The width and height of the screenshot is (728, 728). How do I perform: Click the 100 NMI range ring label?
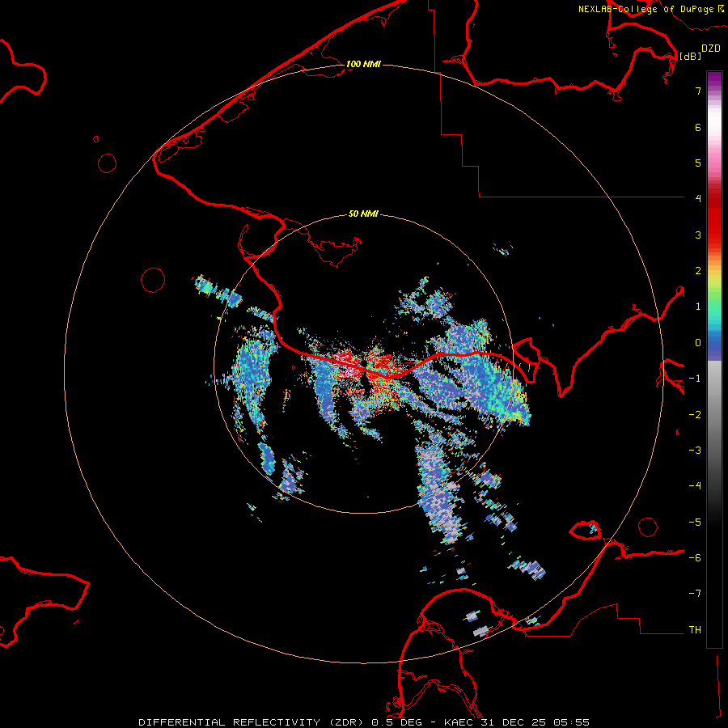(x=363, y=64)
